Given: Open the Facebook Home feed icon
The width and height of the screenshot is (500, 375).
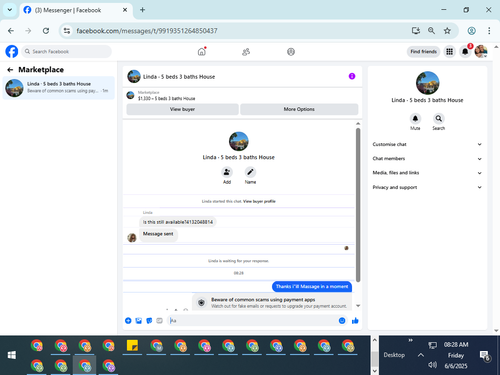Looking at the screenshot, I should click(x=202, y=52).
